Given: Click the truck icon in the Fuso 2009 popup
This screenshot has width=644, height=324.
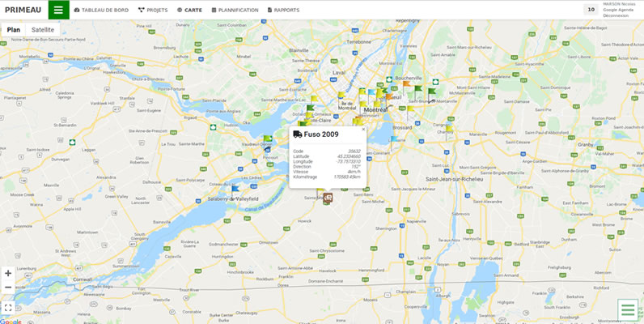Looking at the screenshot, I should pos(298,134).
